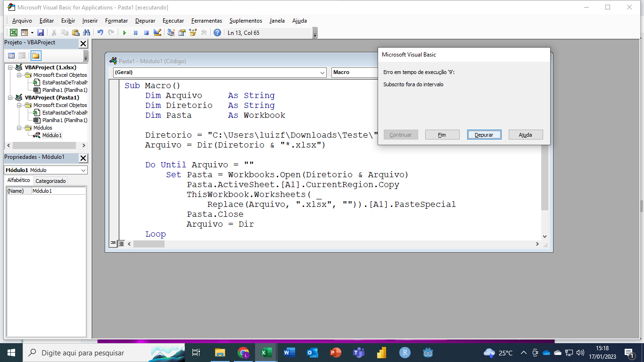Click the (Name) property value Módulo1
The image size is (644, 362).
58,191
